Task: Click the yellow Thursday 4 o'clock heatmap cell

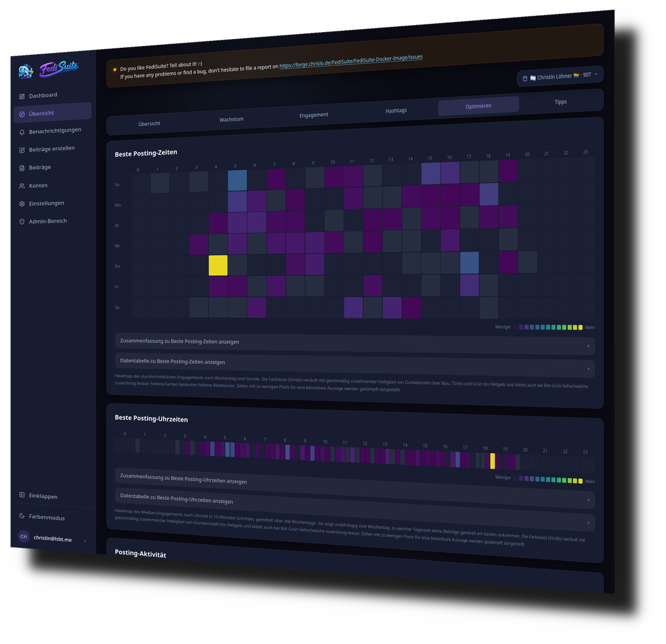Action: 218,265
